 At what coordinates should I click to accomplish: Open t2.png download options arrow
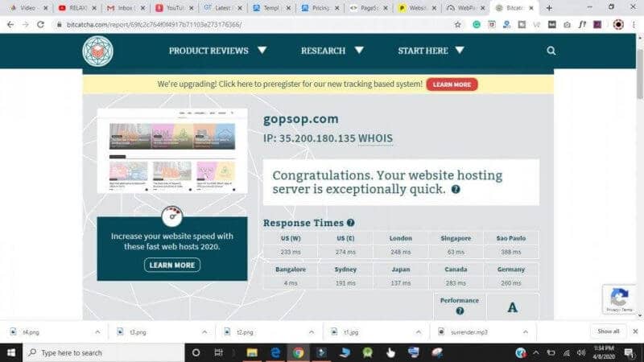312,331
